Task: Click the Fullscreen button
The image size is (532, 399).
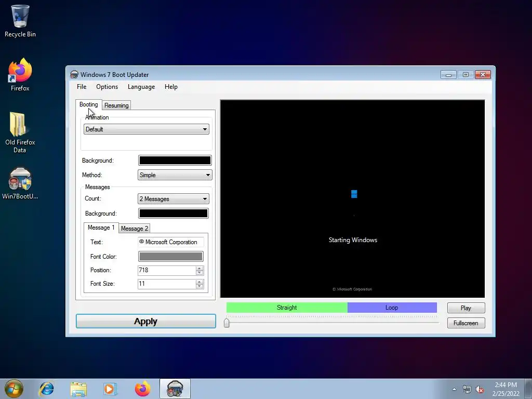Action: pos(466,323)
